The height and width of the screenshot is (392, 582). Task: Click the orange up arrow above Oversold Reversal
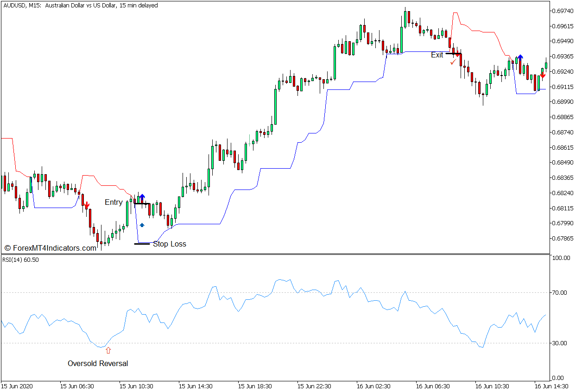(x=108, y=350)
